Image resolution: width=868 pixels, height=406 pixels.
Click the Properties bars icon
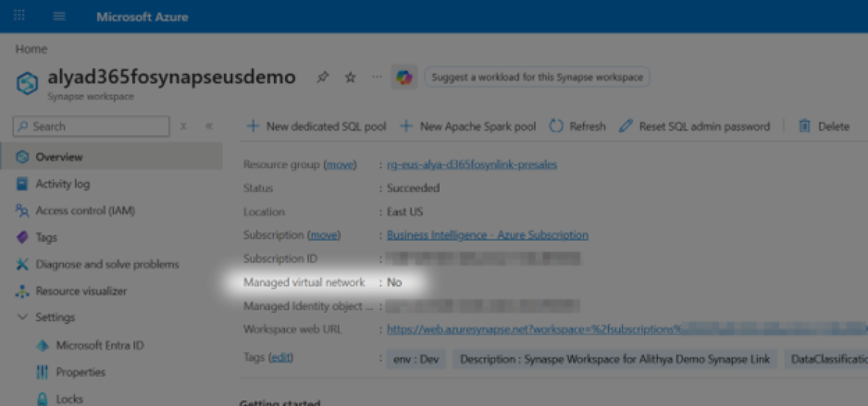pos(42,372)
